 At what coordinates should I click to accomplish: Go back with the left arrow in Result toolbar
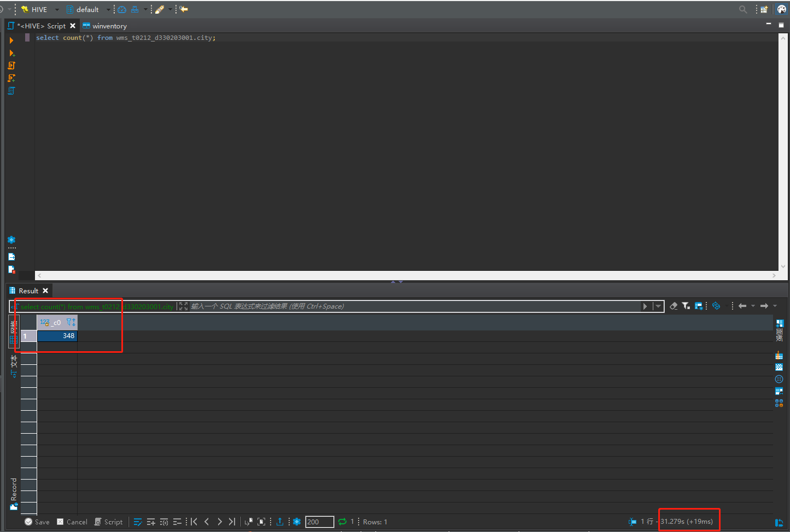pyautogui.click(x=742, y=306)
